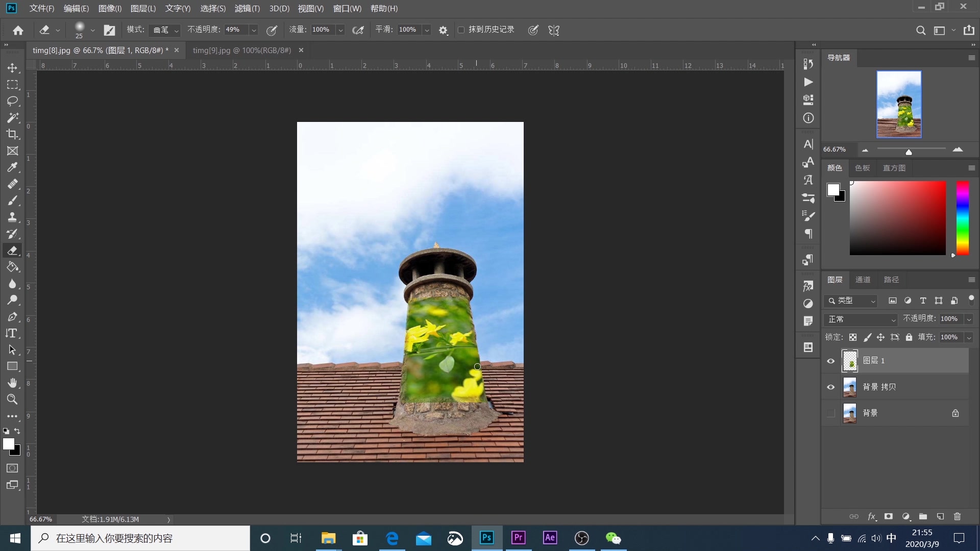
Task: Select the Lasso tool
Action: [x=12, y=101]
